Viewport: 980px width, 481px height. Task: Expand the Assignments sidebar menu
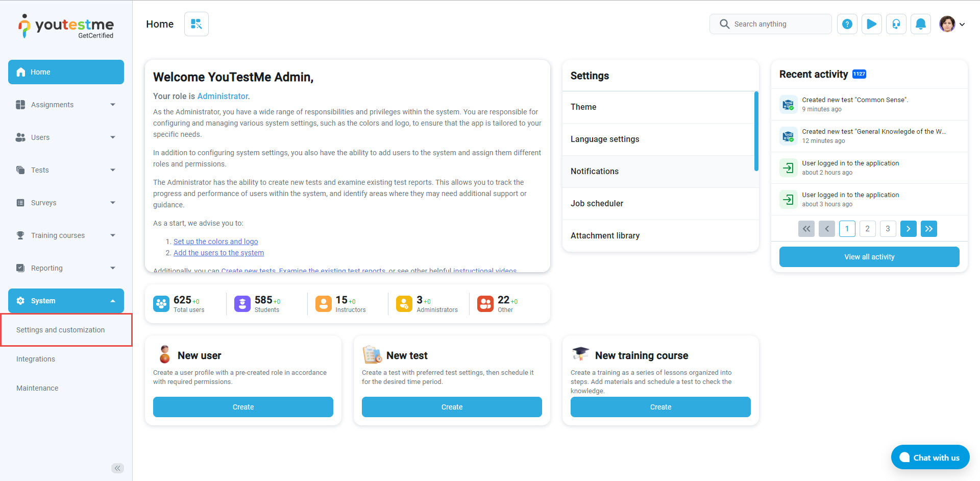coord(66,105)
